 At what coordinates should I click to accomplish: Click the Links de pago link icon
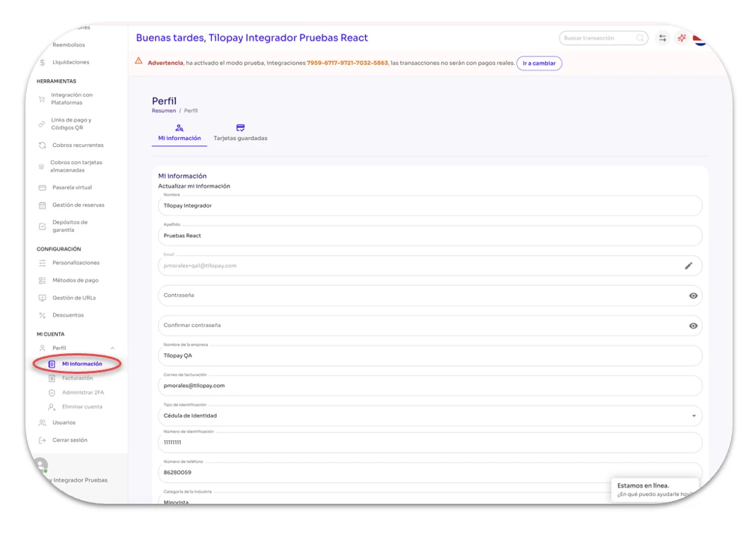42,124
